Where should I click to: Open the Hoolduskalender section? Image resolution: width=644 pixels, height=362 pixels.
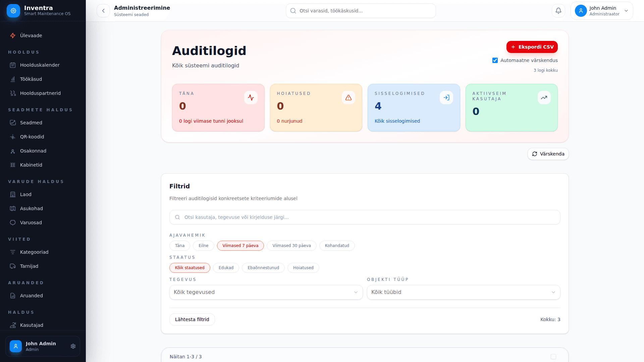click(x=39, y=65)
